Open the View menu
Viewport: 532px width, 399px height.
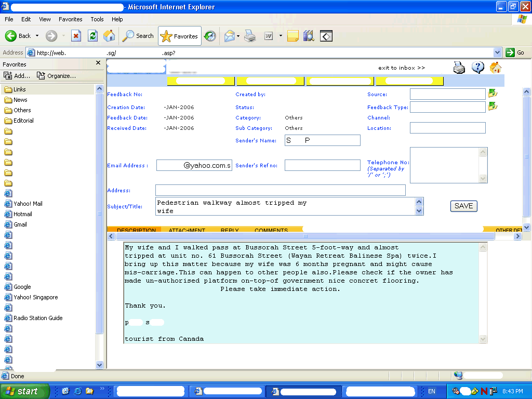pos(45,19)
